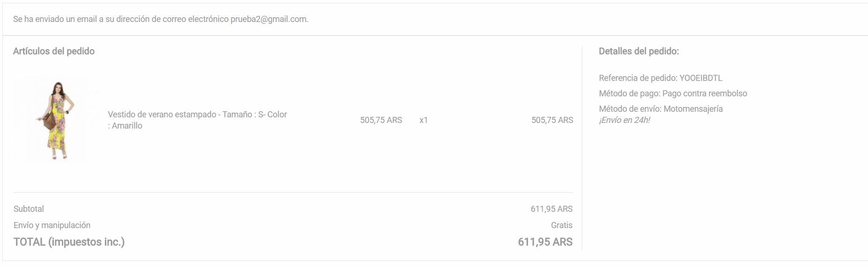Click the product name Vestido de verano estampado

pyautogui.click(x=162, y=115)
